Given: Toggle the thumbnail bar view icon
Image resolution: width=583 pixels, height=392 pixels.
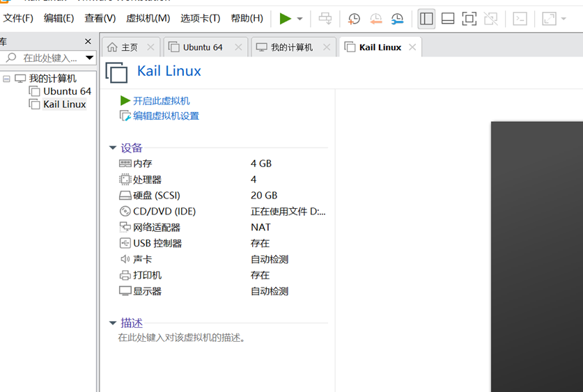Looking at the screenshot, I should [448, 18].
